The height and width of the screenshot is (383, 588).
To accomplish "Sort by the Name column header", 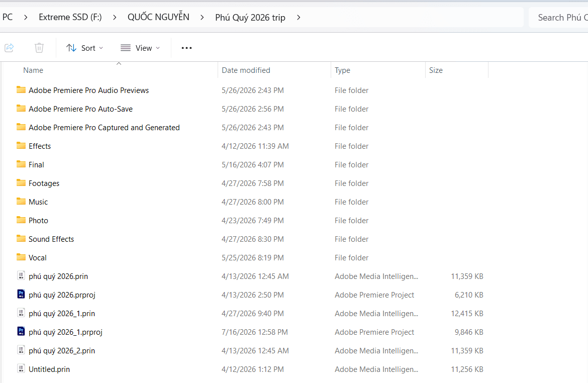I will tap(33, 70).
